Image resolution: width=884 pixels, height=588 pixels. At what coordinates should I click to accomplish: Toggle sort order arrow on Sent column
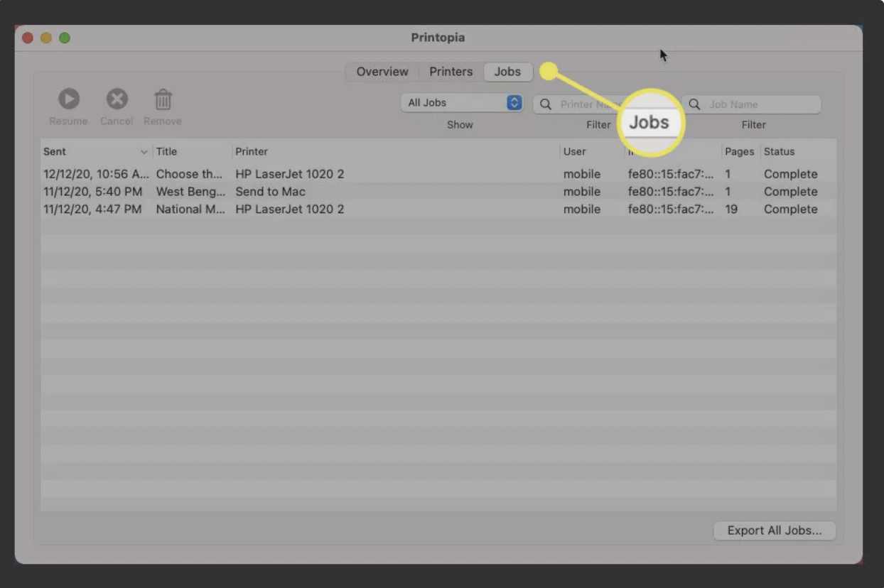pyautogui.click(x=144, y=152)
